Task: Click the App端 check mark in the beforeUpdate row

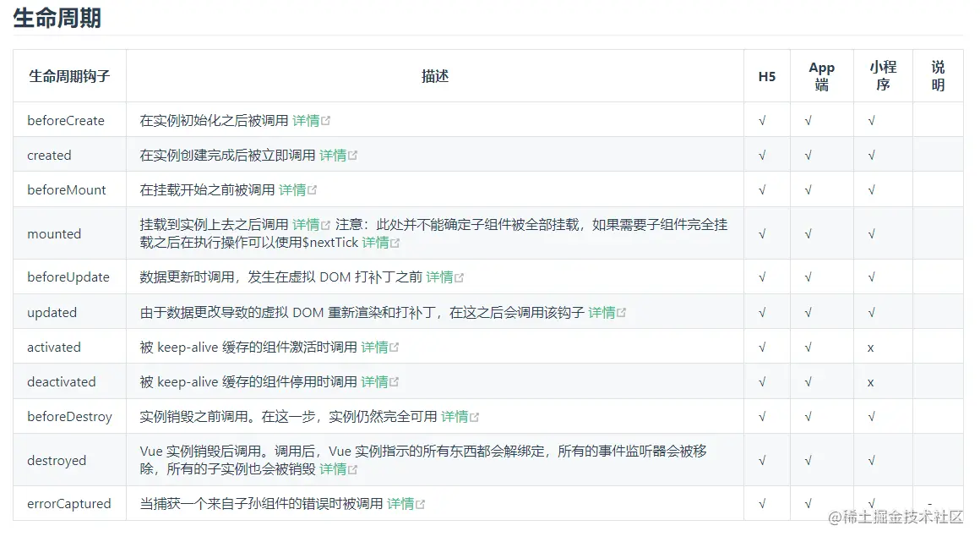Action: tap(808, 277)
